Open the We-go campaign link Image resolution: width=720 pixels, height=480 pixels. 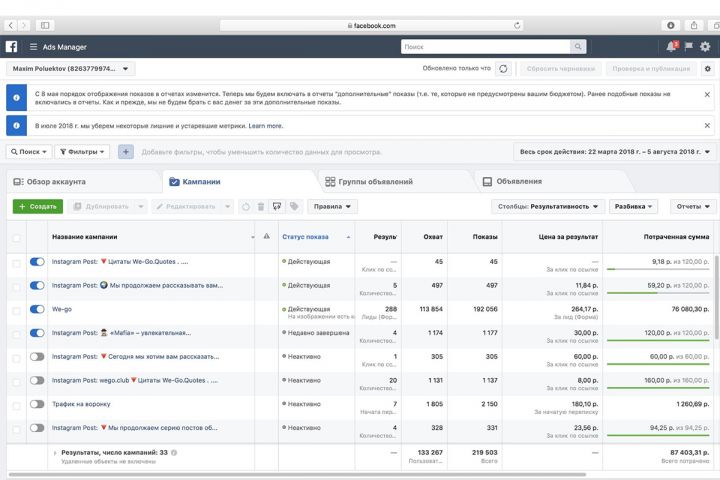pyautogui.click(x=62, y=309)
